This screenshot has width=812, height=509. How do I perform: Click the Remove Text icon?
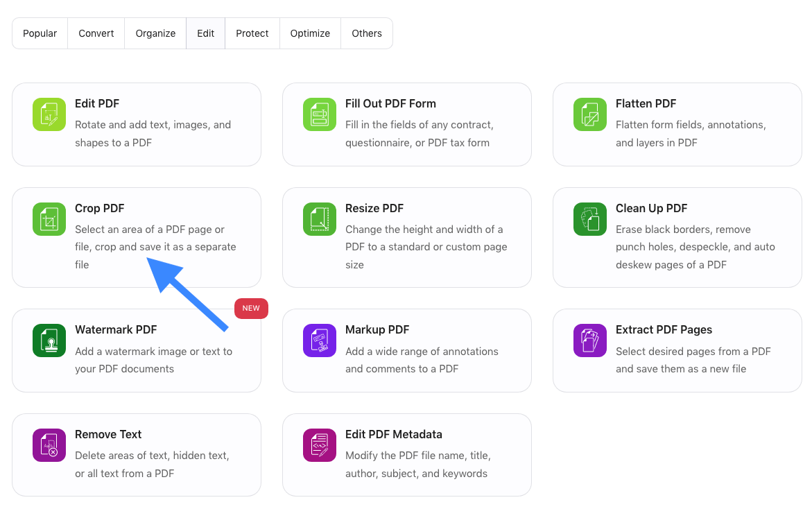pos(49,445)
